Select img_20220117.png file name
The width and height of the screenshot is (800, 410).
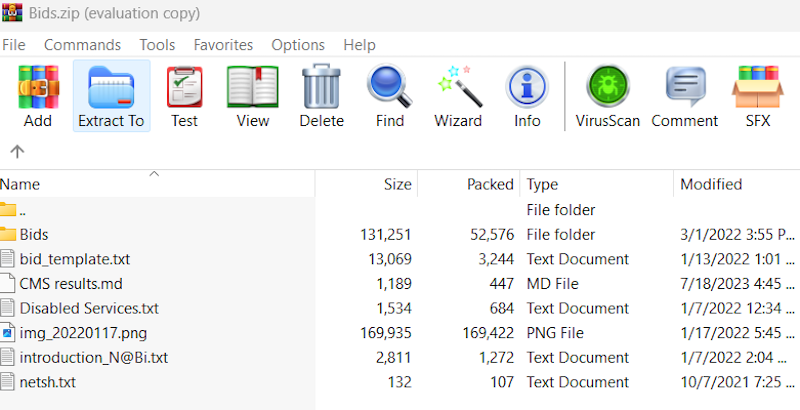[x=83, y=333]
